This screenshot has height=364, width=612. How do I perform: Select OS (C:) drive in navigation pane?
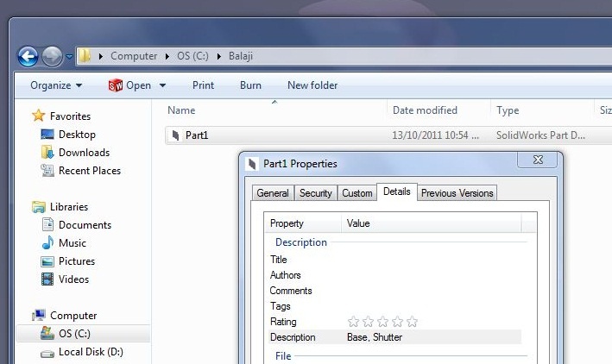pyautogui.click(x=74, y=334)
